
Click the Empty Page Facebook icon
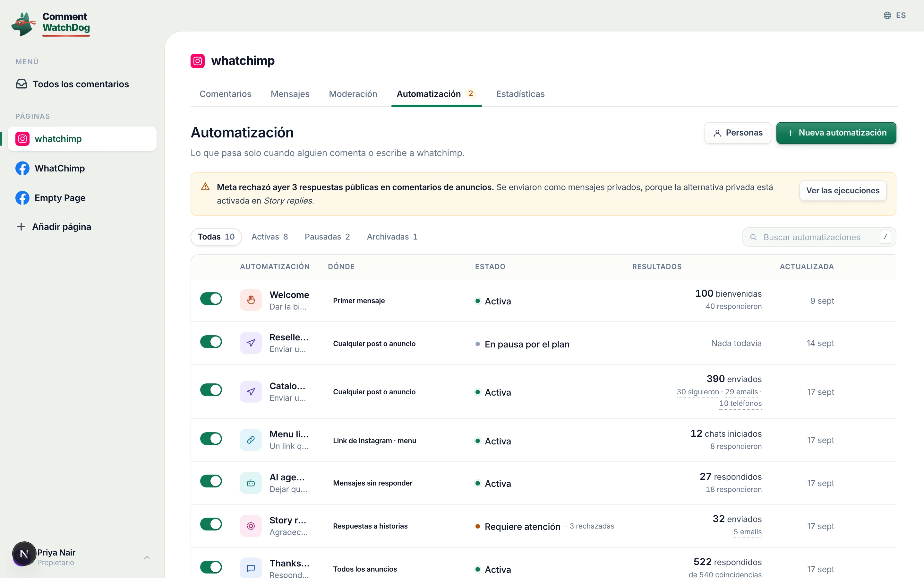coord(22,197)
